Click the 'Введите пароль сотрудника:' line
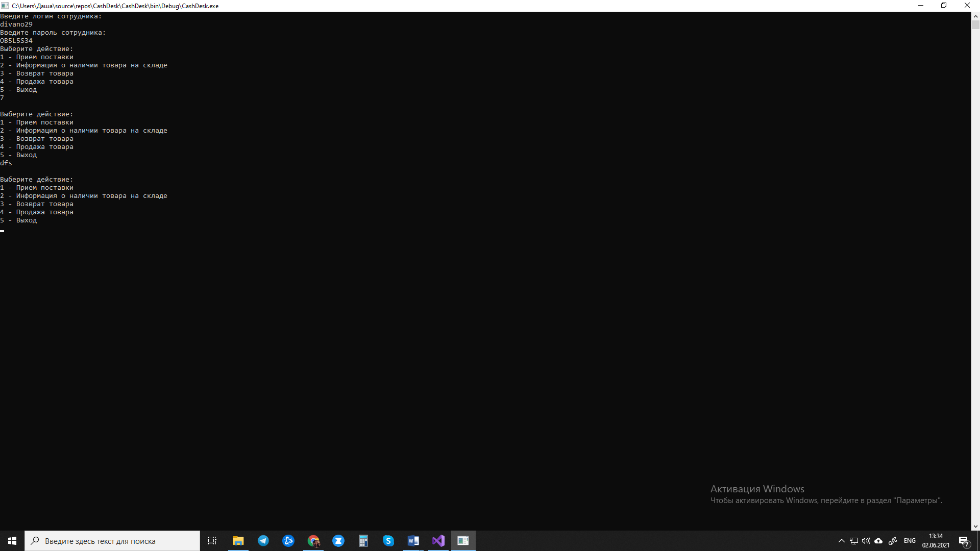Viewport: 980px width, 551px height. (x=53, y=33)
